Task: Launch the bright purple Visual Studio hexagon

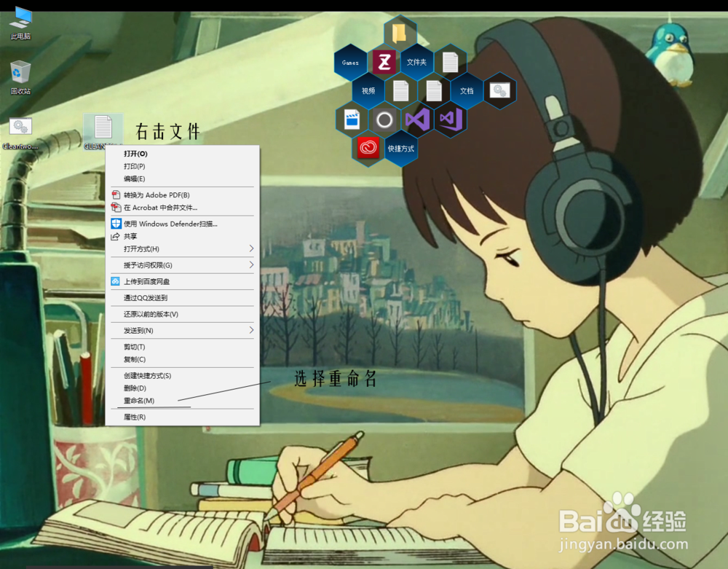Action: pyautogui.click(x=417, y=119)
